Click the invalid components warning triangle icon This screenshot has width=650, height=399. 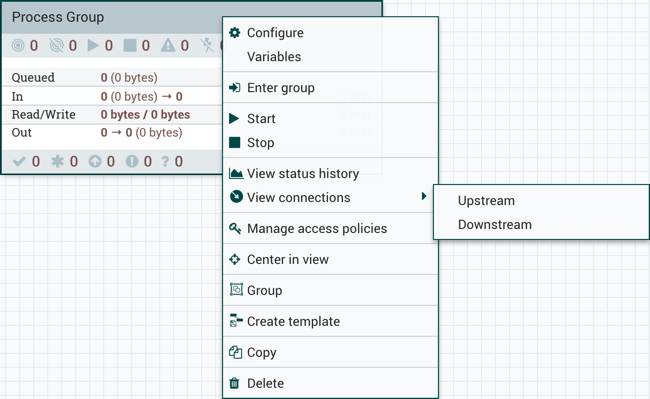pos(168,45)
